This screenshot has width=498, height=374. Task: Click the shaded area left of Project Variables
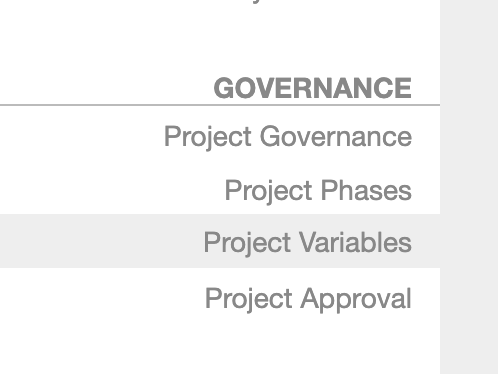100,241
